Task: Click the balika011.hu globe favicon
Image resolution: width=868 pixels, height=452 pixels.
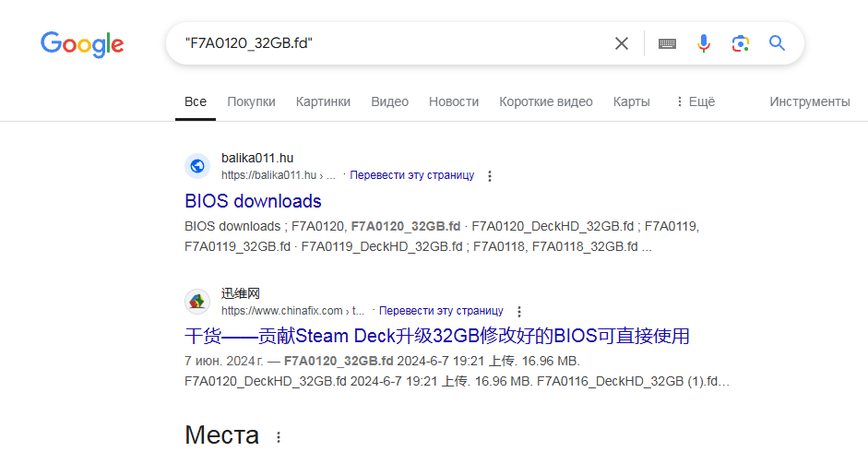Action: point(197,166)
